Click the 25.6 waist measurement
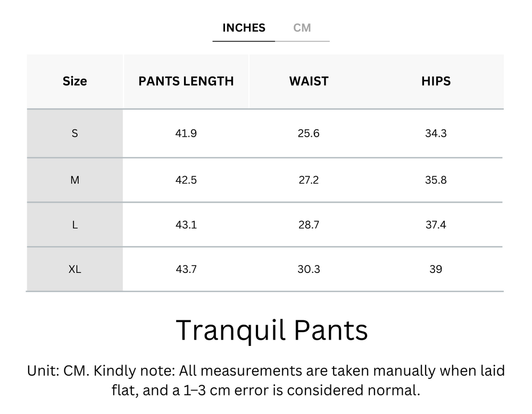Viewport: 532px width, 414px height. (309, 133)
